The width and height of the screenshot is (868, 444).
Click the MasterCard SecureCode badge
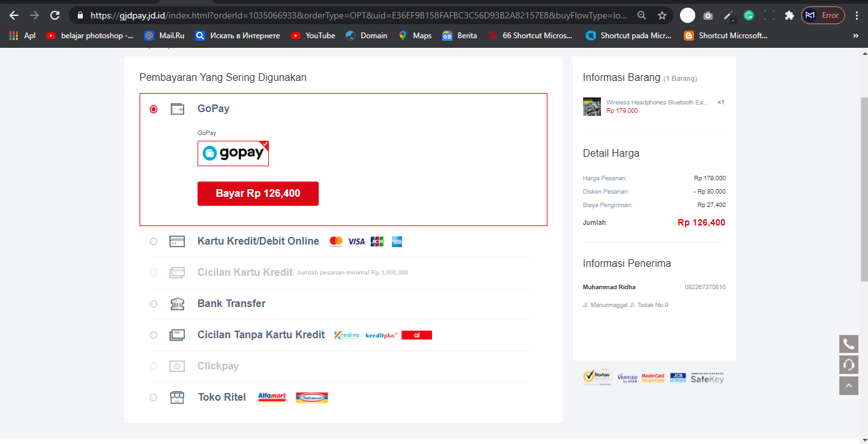pos(653,378)
